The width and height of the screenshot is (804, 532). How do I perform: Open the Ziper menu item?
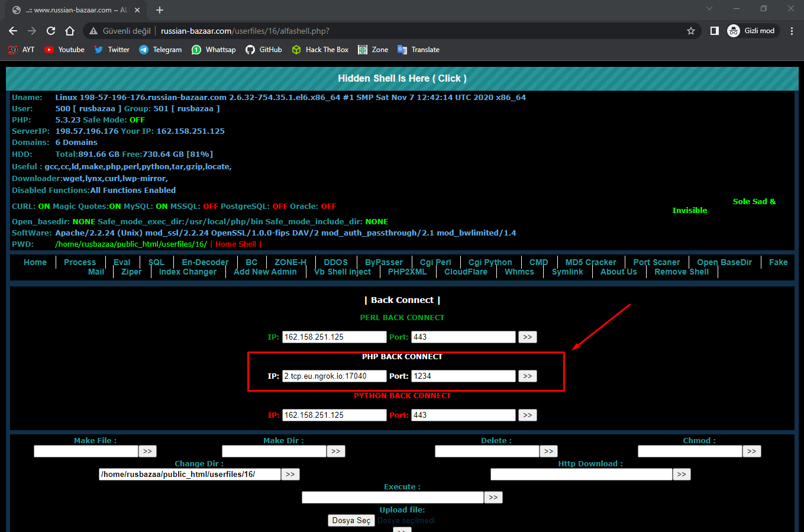coord(131,272)
